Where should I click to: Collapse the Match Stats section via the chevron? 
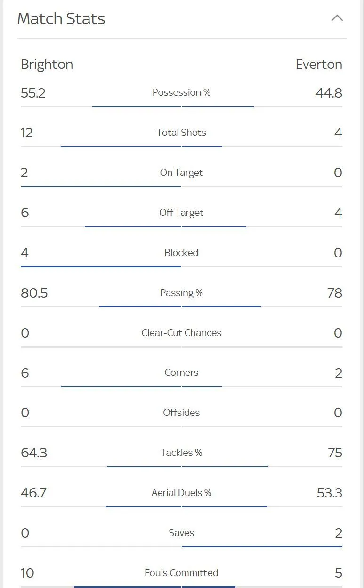coord(337,18)
